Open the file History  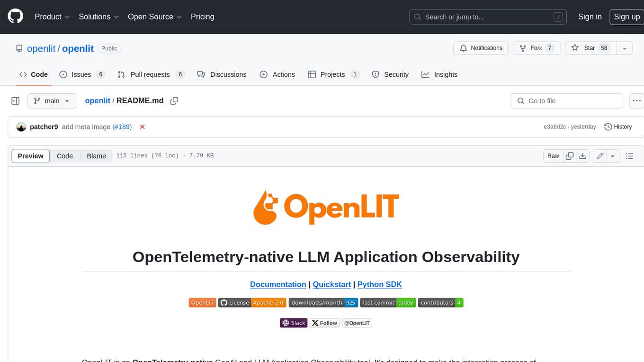[x=618, y=127]
